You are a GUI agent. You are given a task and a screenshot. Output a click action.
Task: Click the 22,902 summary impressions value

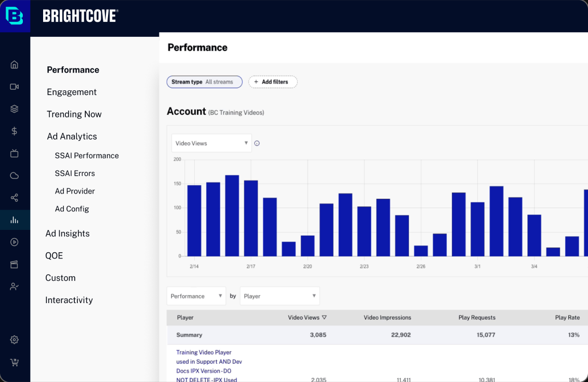click(x=401, y=335)
